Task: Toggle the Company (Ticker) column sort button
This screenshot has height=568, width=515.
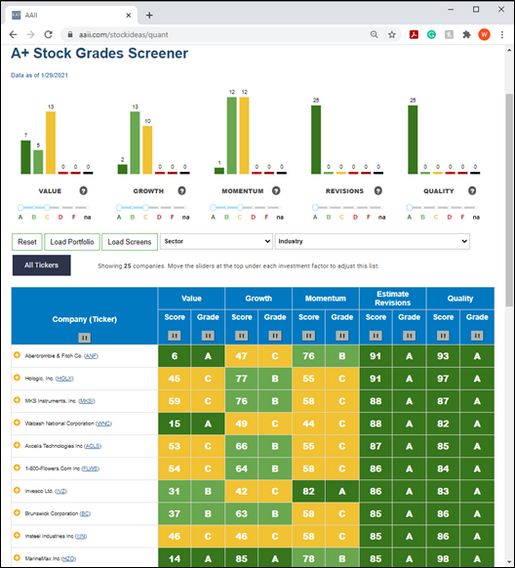Action: point(84,338)
